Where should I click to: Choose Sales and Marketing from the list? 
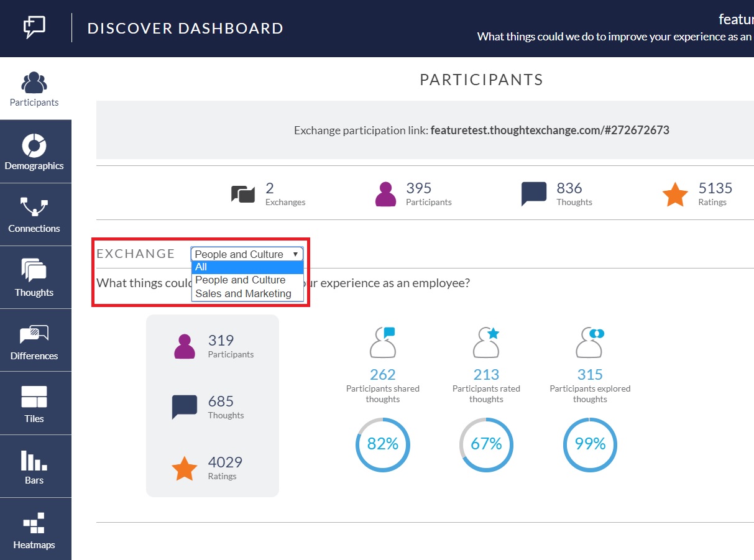coord(247,293)
